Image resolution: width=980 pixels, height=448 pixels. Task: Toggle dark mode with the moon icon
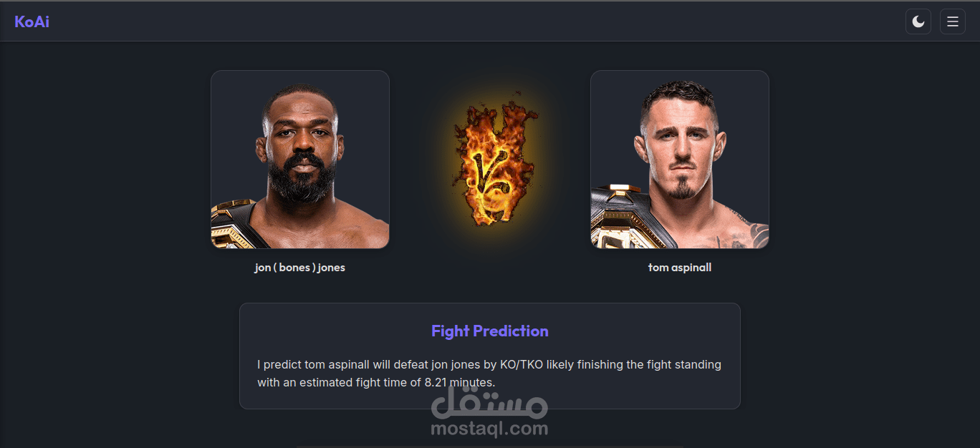tap(918, 21)
